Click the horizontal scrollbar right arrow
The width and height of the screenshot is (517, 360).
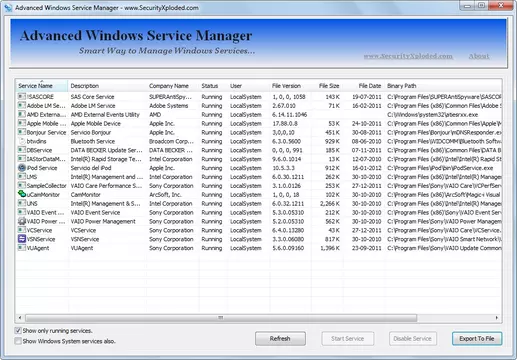(497, 318)
